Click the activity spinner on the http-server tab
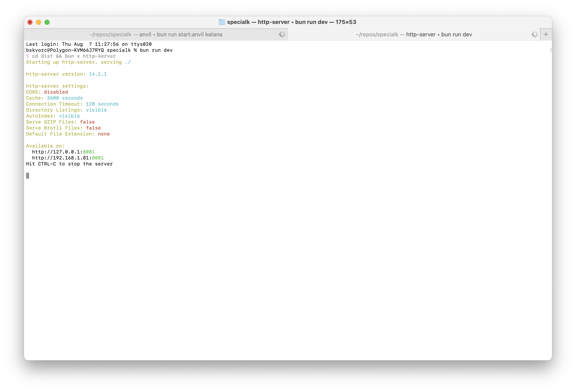Viewport: 576px width, 392px height. [535, 34]
